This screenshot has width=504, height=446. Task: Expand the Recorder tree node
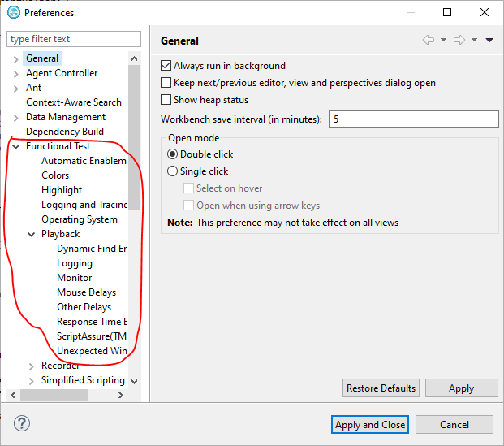32,366
